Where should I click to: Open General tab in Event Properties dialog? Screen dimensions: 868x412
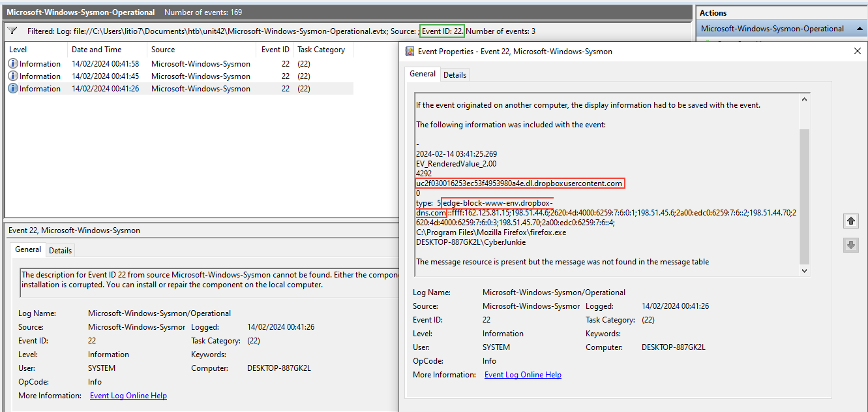click(423, 74)
